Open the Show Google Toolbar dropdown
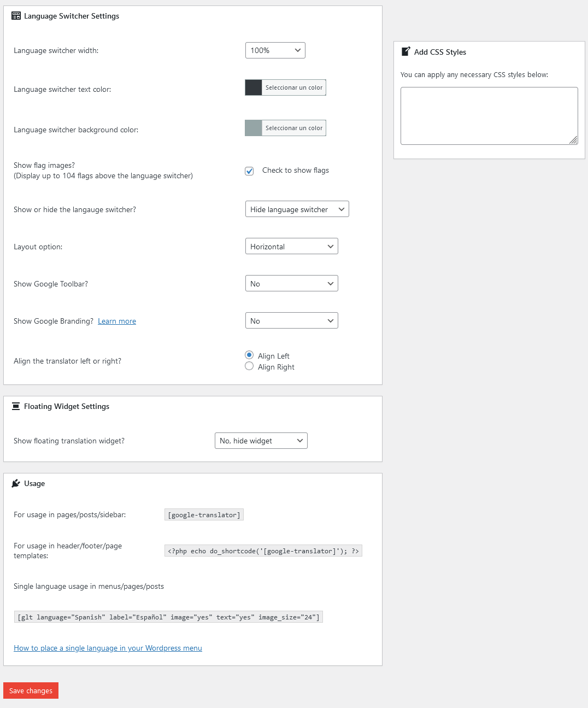This screenshot has width=588, height=708. pyautogui.click(x=291, y=283)
